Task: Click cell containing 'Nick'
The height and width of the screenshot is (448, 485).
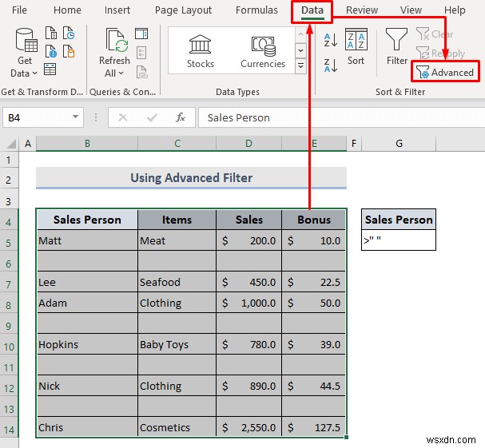Action: pyautogui.click(x=87, y=386)
